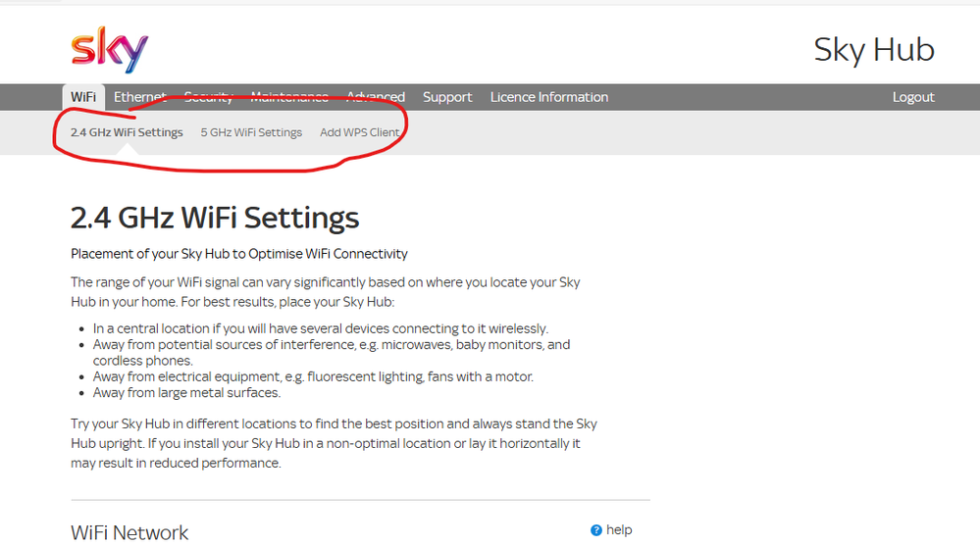The image size is (980, 546).
Task: Go to the Maintenance tab
Action: point(289,97)
